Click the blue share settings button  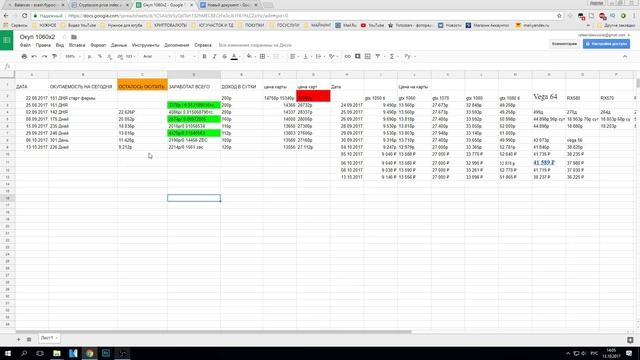[606, 44]
